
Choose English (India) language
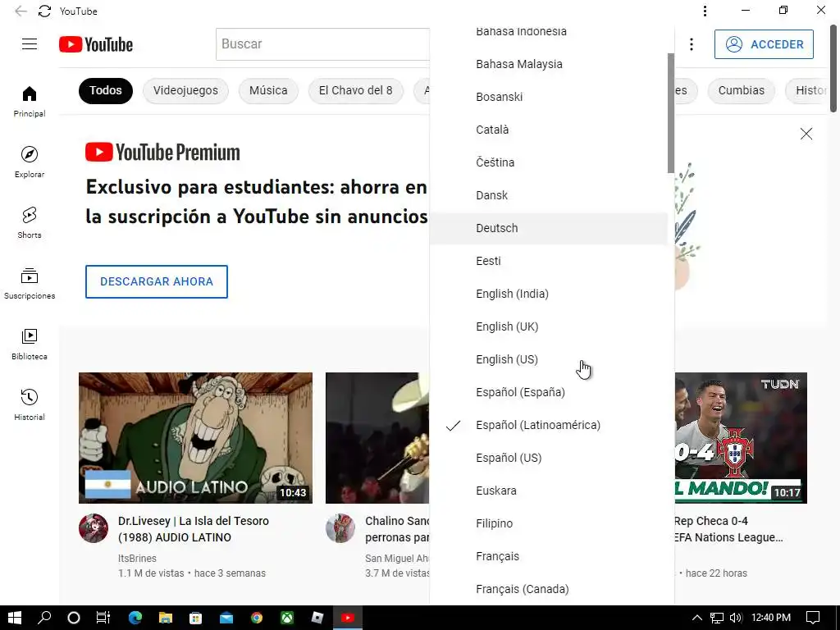coord(549,294)
